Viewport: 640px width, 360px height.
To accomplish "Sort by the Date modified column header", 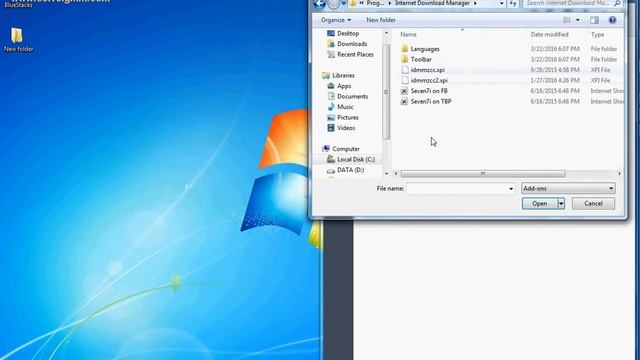I will 549,35.
